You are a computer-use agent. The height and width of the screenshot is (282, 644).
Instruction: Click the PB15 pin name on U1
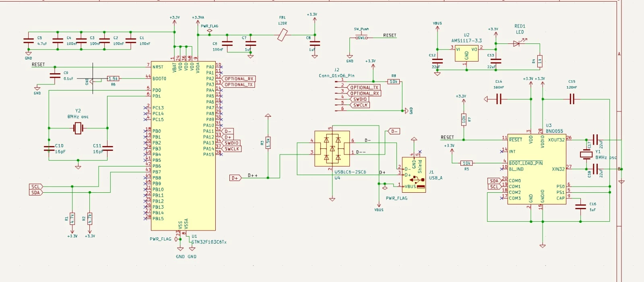(x=158, y=219)
